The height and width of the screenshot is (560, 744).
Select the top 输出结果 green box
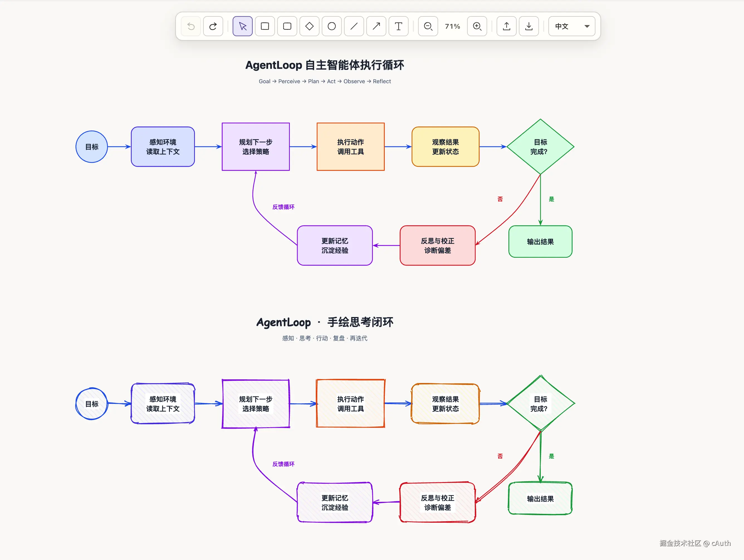(x=540, y=242)
